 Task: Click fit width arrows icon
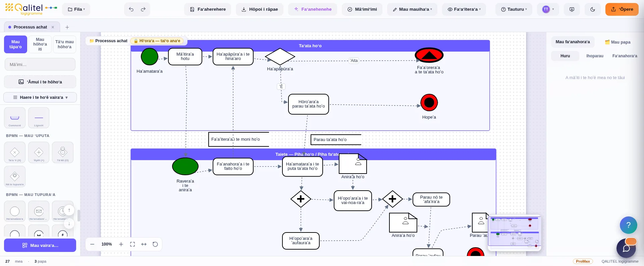point(144,244)
